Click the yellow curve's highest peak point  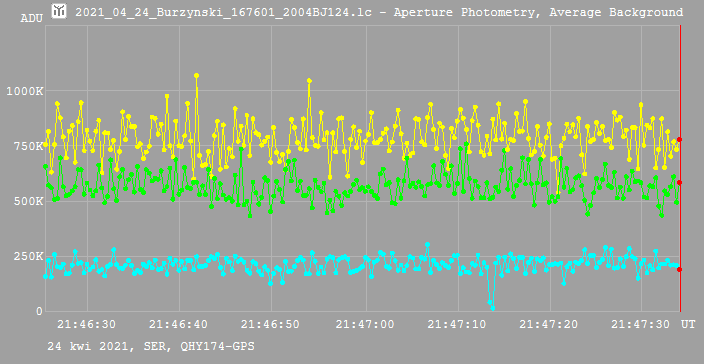point(196,75)
